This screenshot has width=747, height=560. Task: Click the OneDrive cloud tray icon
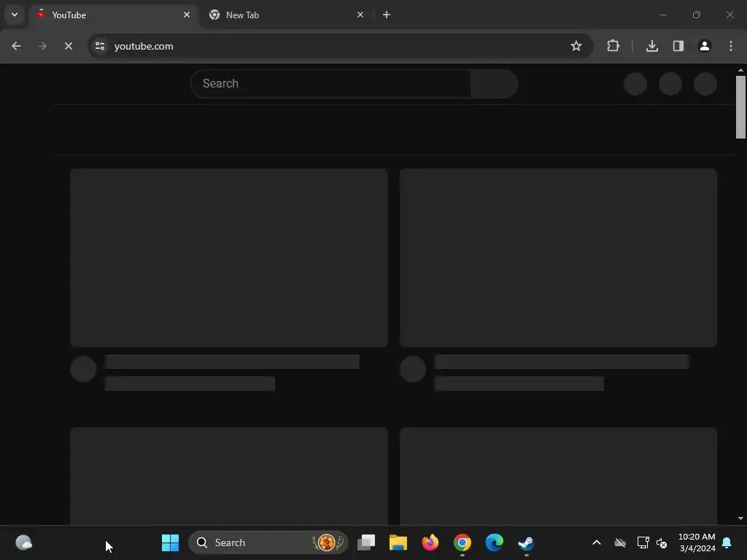pyautogui.click(x=620, y=542)
